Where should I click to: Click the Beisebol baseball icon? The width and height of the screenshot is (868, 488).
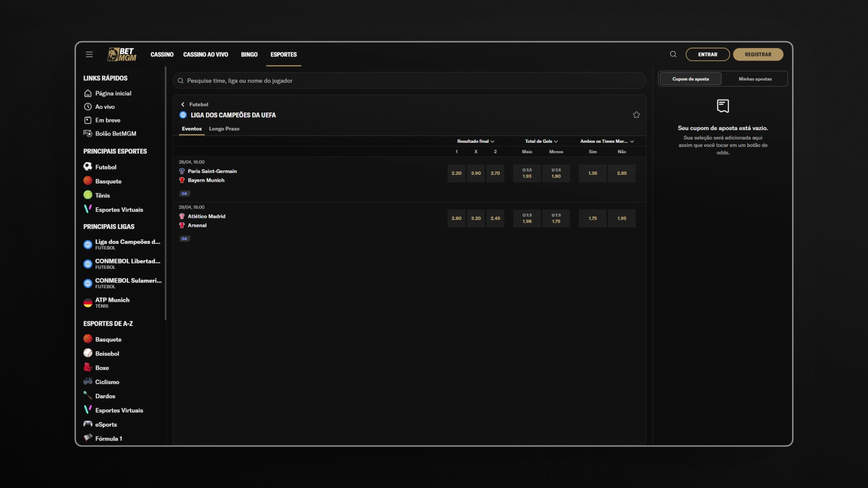coord(88,353)
